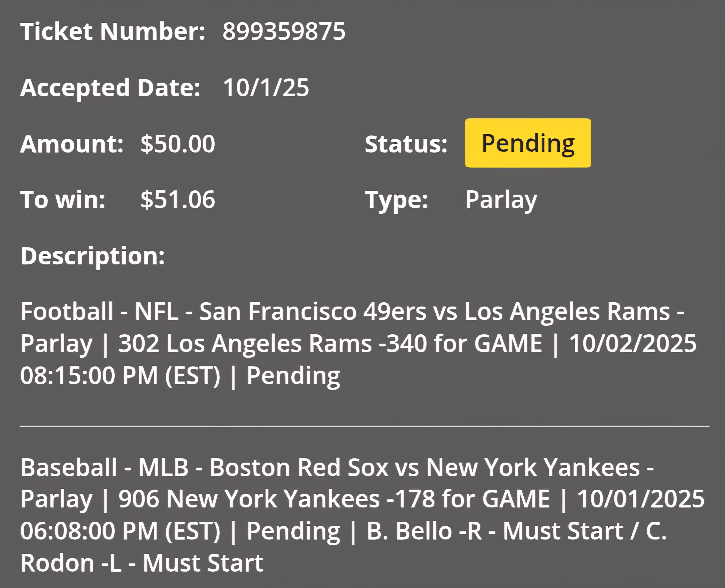This screenshot has height=588, width=725.
Task: Click the To win label
Action: [x=63, y=200]
